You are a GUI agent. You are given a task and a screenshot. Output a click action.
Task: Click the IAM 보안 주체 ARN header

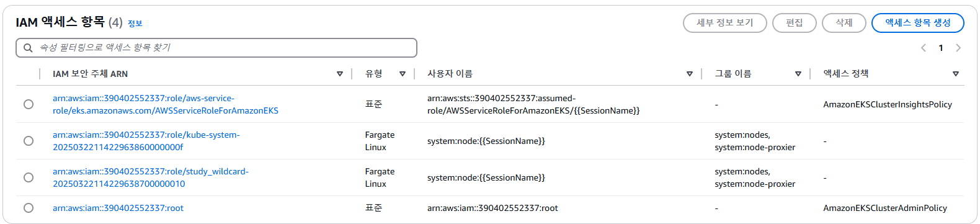[x=90, y=74]
